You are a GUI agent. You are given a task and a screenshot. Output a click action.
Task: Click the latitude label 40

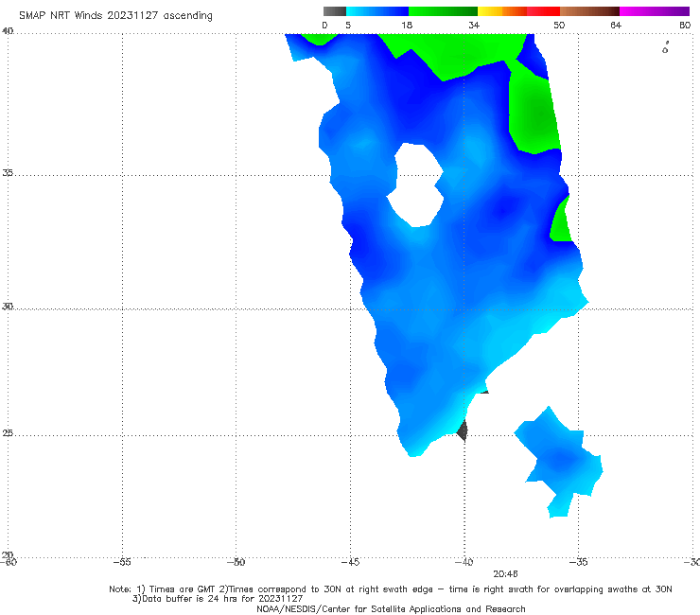(x=8, y=31)
